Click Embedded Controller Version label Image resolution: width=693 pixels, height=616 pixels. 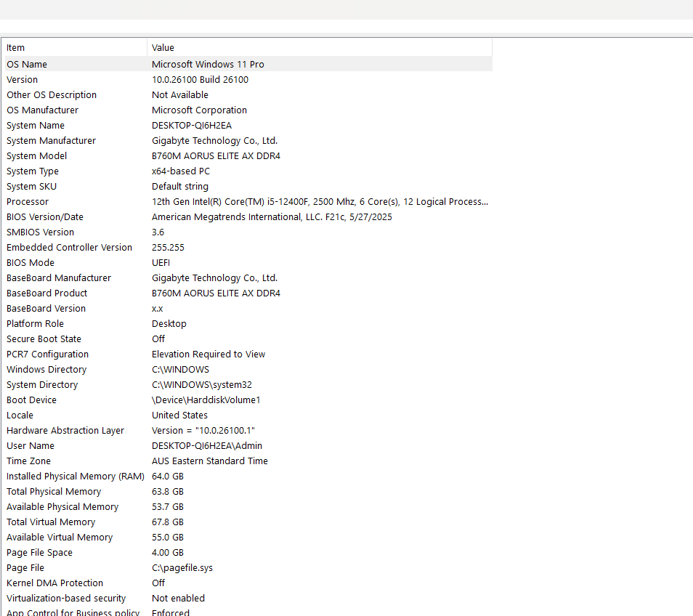70,247
